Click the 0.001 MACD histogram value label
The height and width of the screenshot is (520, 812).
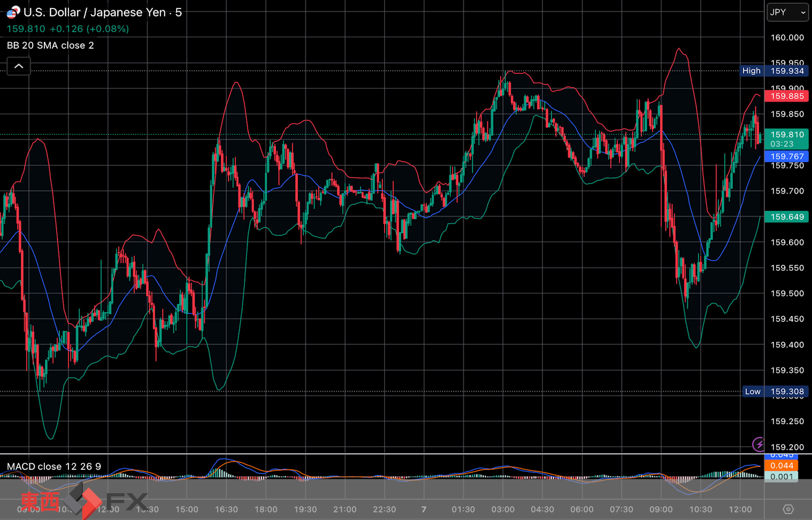[x=781, y=476]
